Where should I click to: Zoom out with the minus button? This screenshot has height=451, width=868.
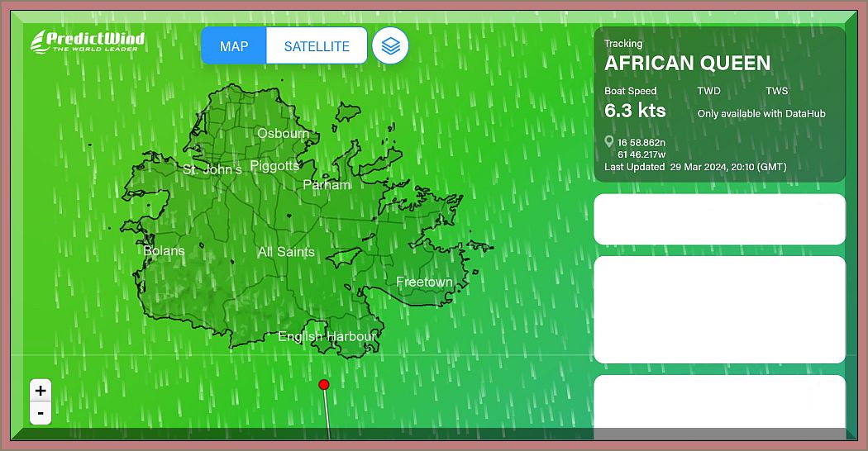[x=41, y=412]
